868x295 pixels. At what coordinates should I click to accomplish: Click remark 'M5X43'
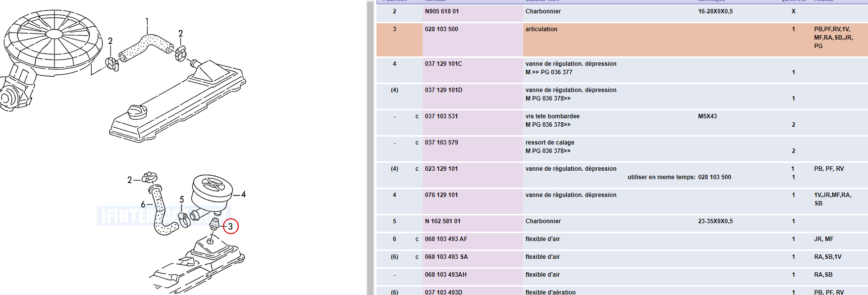click(x=707, y=116)
